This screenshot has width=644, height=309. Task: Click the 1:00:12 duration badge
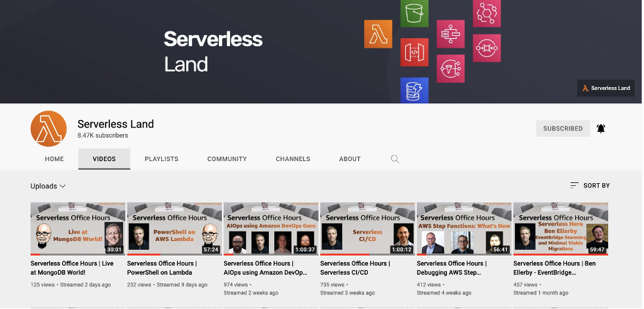pos(401,250)
